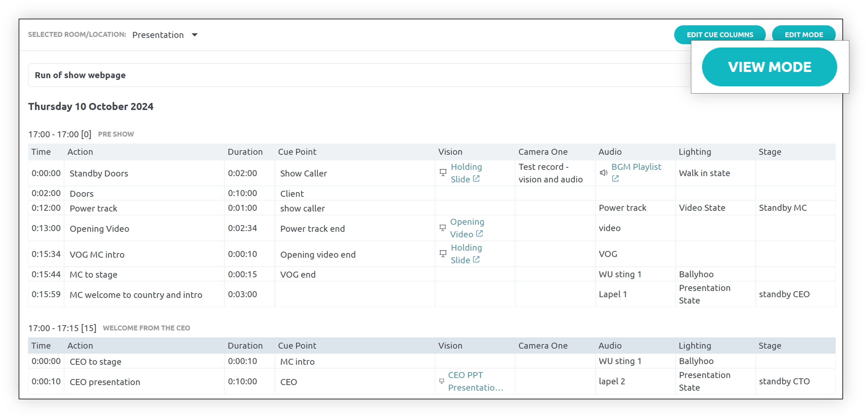Open the Presentation room dropdown arrow
This screenshot has width=868, height=418.
coord(194,35)
